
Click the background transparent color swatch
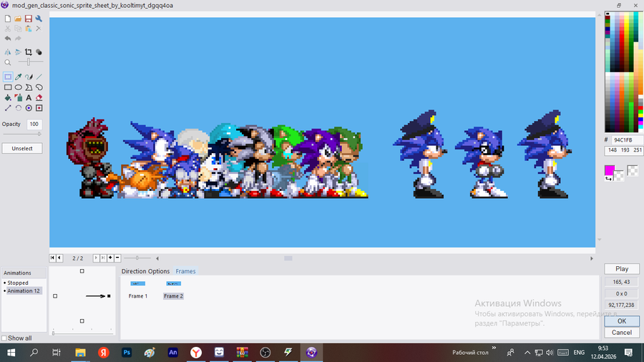(619, 176)
